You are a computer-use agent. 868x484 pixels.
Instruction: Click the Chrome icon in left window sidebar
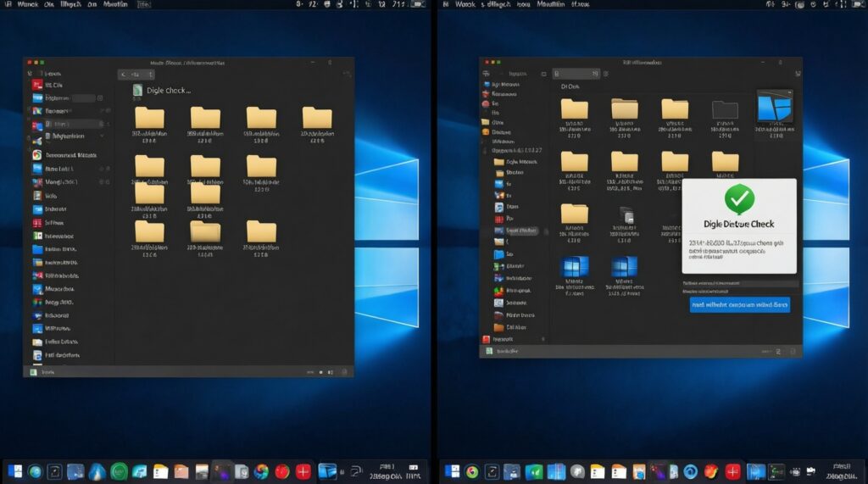[37, 155]
